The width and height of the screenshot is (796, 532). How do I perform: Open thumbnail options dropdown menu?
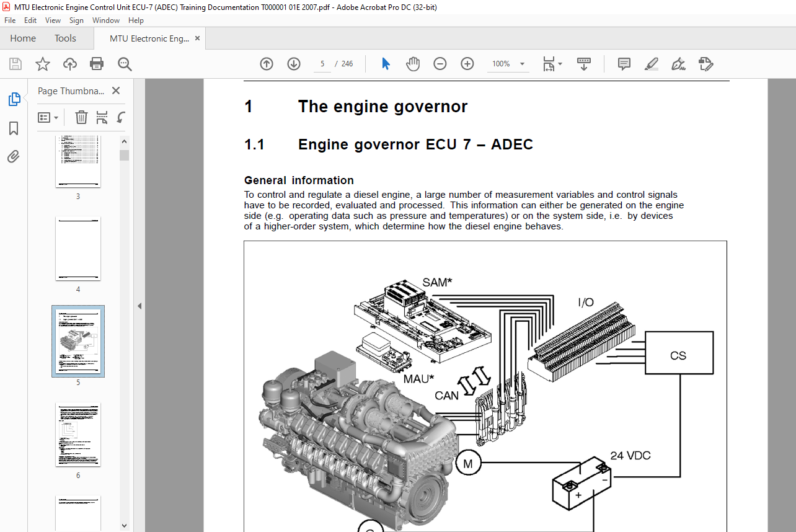pyautogui.click(x=48, y=117)
